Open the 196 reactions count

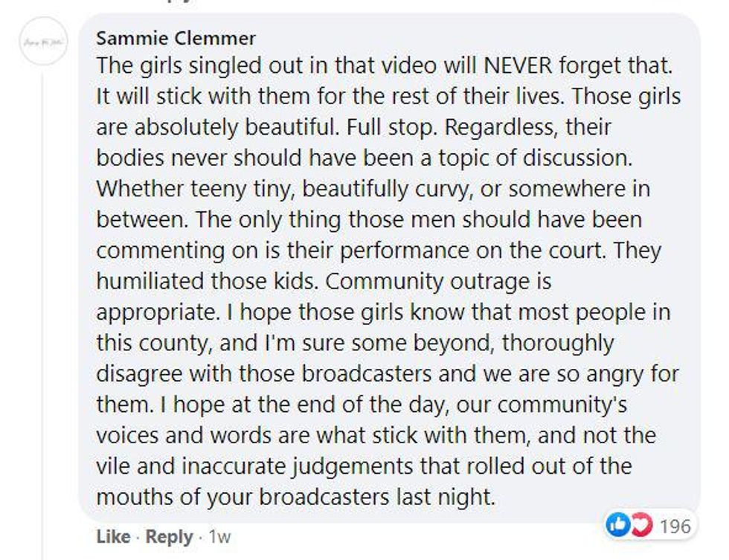coord(675,527)
